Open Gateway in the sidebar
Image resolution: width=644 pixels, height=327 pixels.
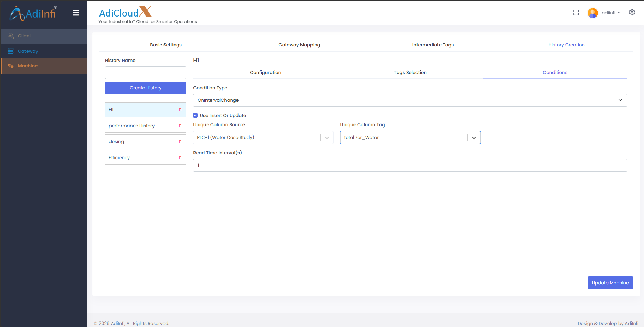(x=28, y=51)
